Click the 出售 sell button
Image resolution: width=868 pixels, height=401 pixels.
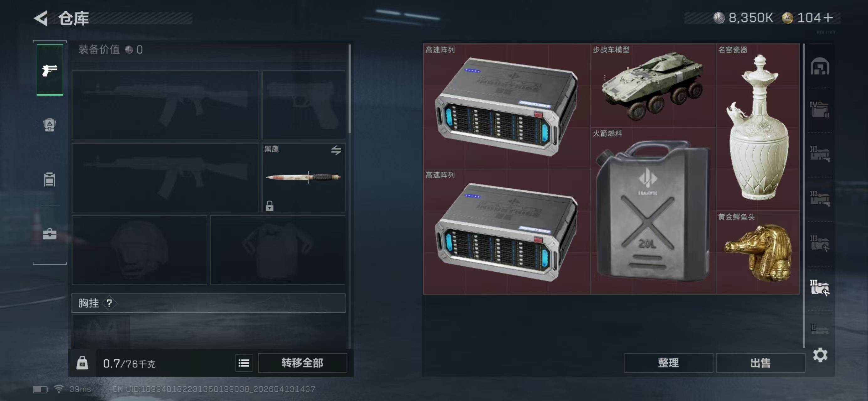760,363
